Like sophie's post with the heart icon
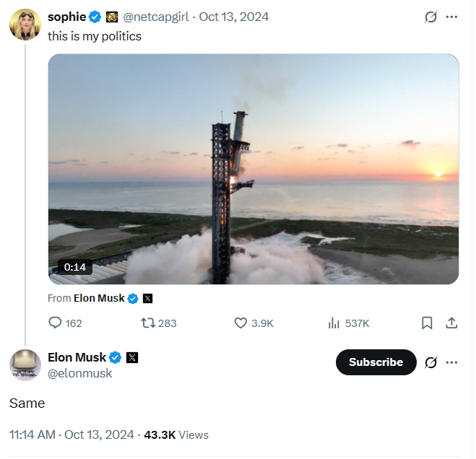The width and height of the screenshot is (476, 459). point(241,323)
